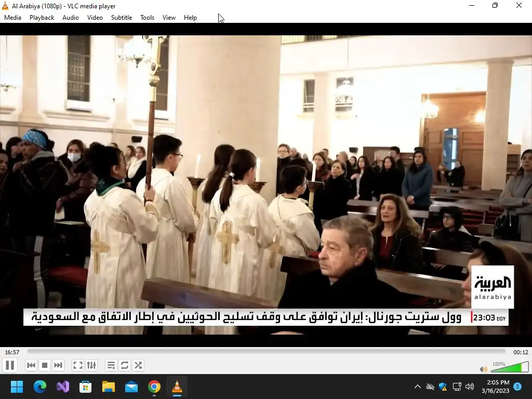Toggle the playlist view
This screenshot has width=532, height=399.
(x=111, y=365)
